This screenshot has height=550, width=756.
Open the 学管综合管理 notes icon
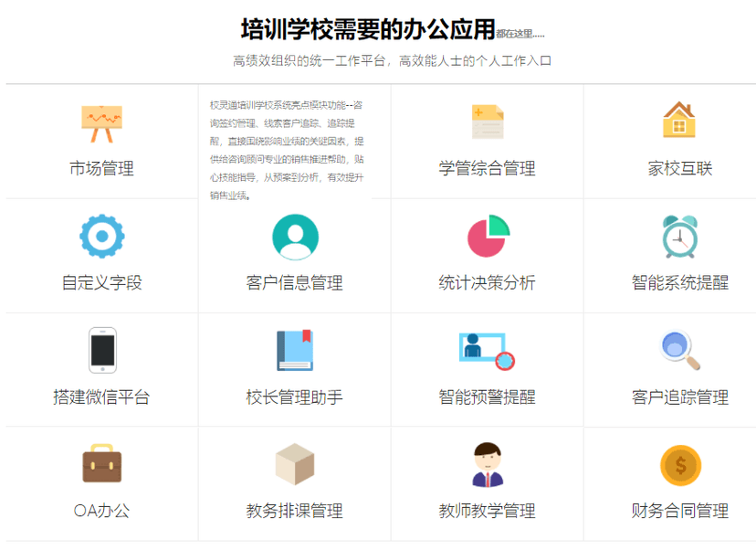(x=488, y=122)
